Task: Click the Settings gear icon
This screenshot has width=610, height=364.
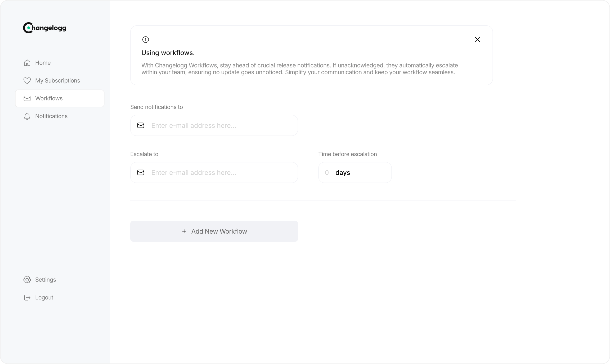Action: click(27, 280)
